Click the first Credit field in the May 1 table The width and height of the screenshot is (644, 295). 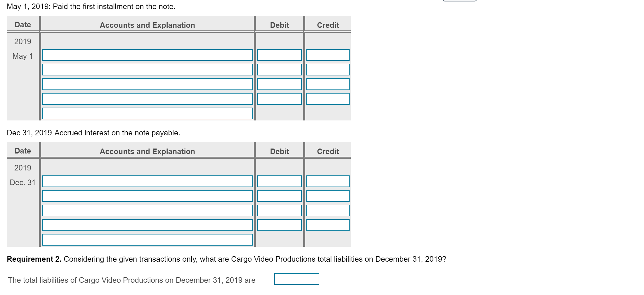point(328,55)
